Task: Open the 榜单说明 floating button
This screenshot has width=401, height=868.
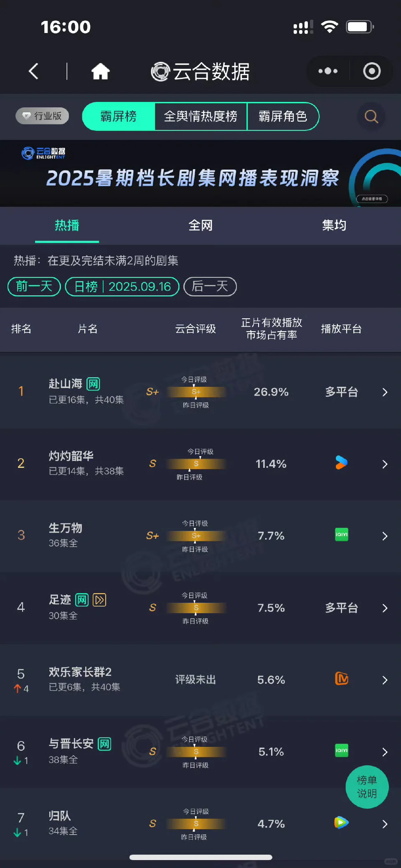Action: tap(367, 787)
